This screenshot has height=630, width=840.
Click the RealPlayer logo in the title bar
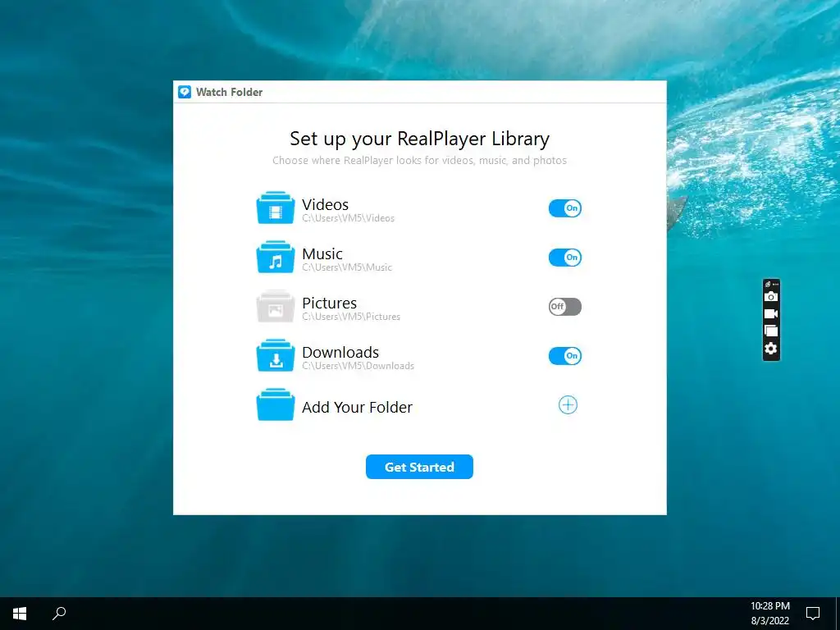pos(185,92)
